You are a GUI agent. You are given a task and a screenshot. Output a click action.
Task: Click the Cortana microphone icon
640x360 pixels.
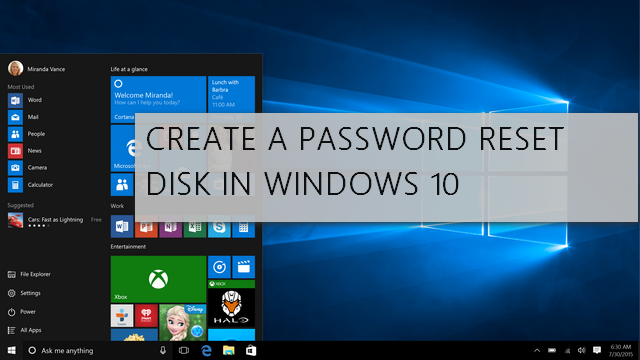click(x=163, y=351)
